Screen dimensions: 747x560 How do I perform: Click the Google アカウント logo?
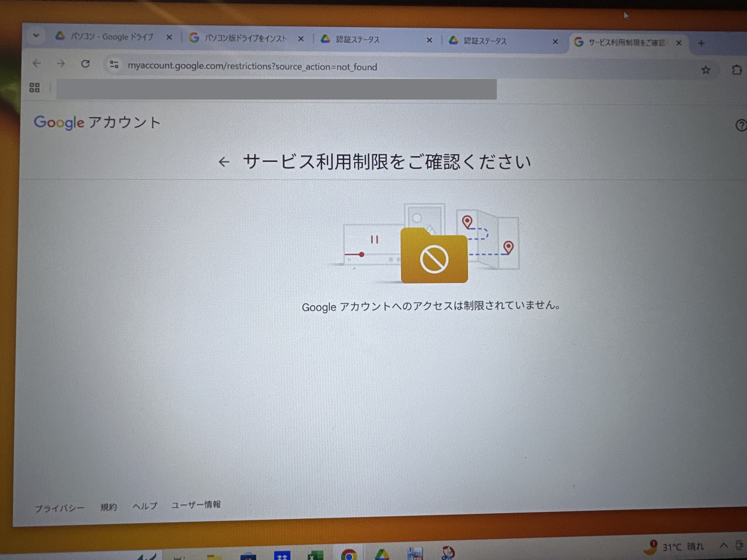[x=97, y=122]
